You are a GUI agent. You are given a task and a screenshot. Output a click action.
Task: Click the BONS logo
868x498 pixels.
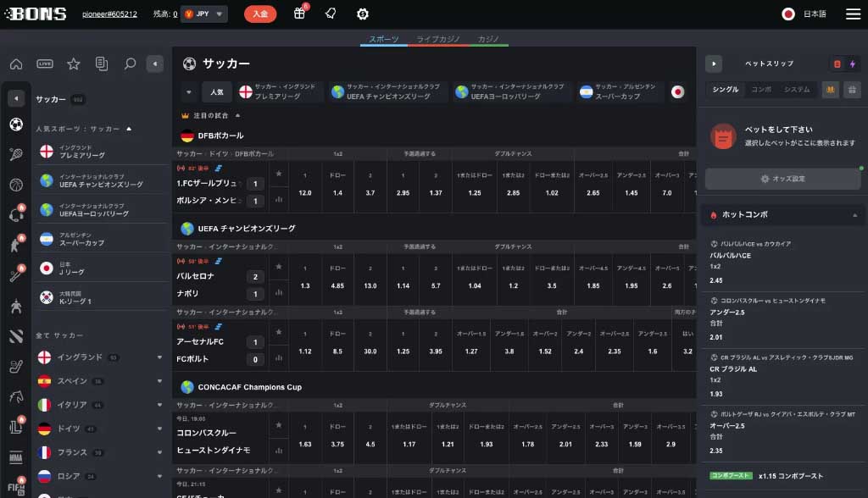(36, 14)
